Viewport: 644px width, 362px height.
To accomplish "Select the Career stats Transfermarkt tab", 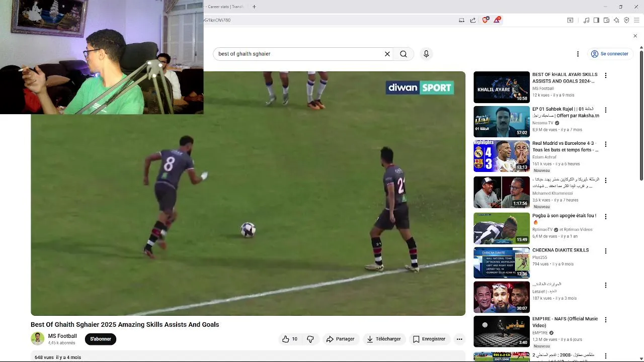I will (x=224, y=7).
